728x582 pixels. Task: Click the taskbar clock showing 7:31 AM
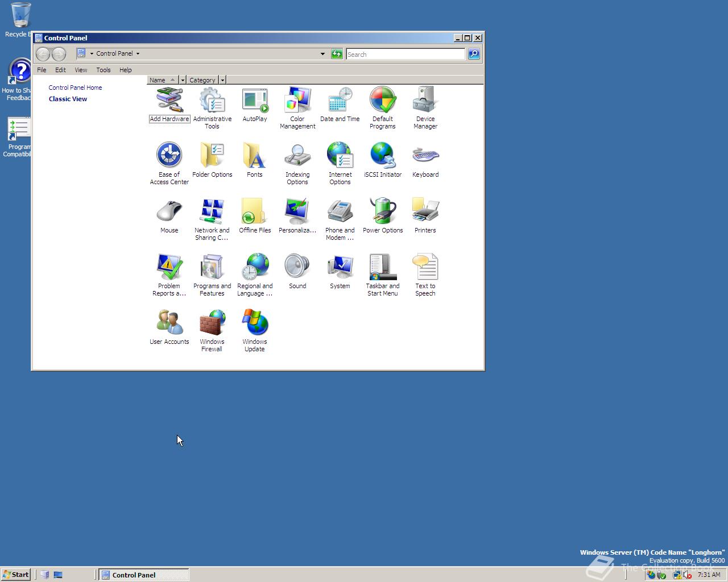coord(709,575)
